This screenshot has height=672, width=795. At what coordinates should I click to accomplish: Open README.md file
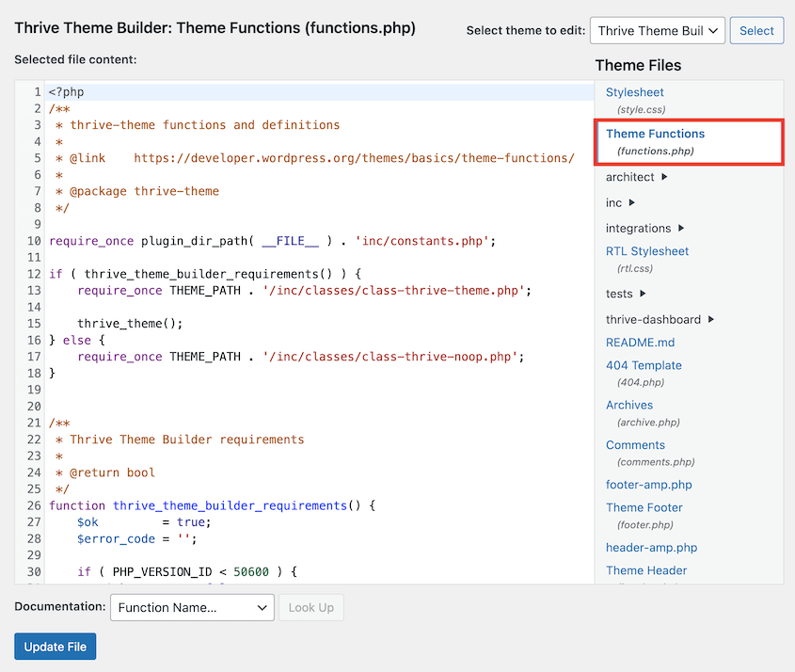(640, 343)
